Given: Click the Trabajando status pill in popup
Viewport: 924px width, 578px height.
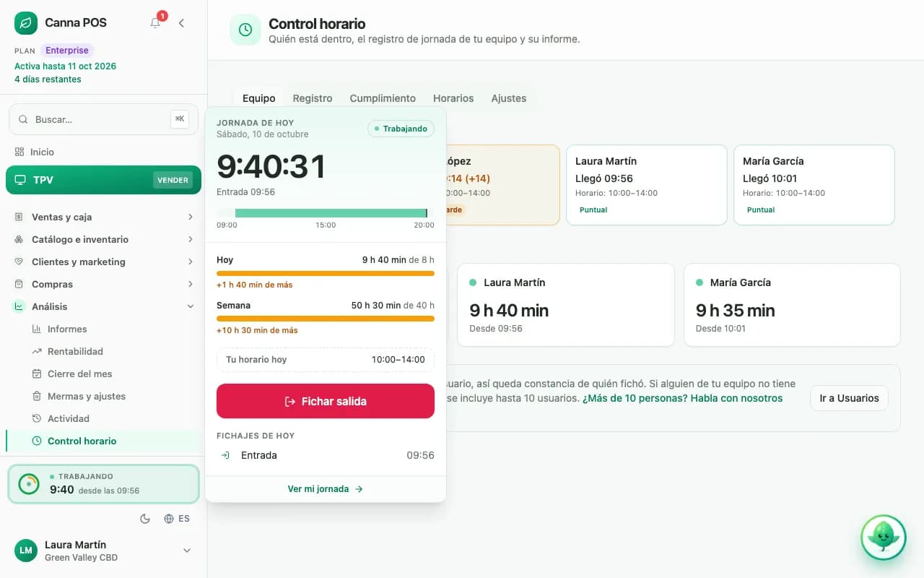Looking at the screenshot, I should point(401,129).
